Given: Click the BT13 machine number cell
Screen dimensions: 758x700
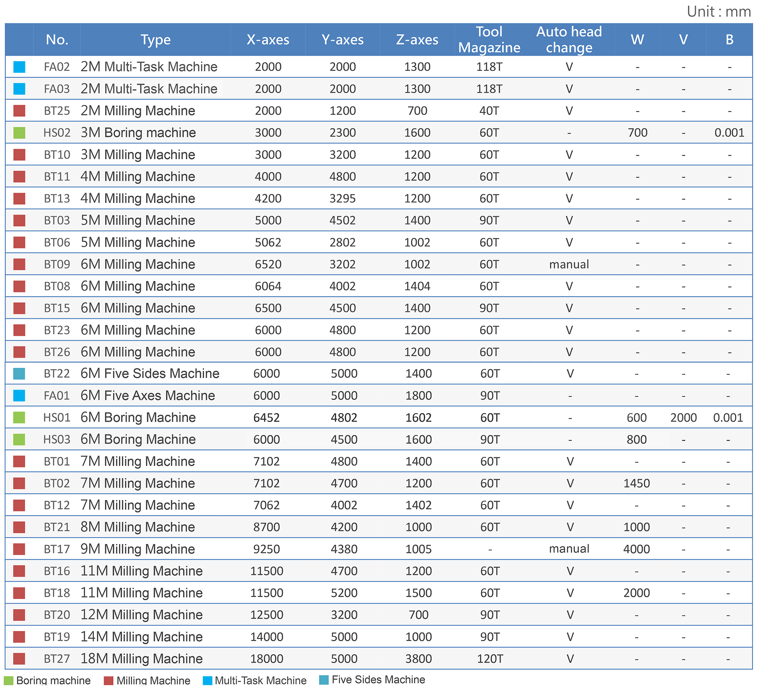Looking at the screenshot, I should click(x=57, y=198).
